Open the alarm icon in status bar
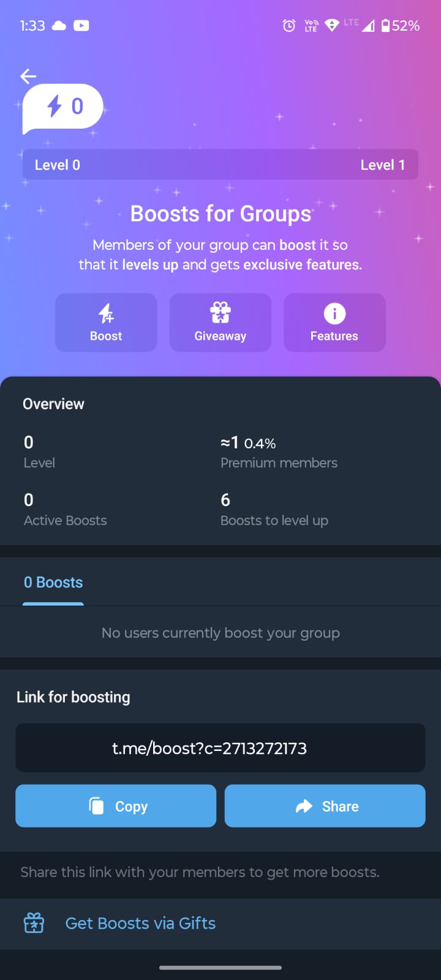The height and width of the screenshot is (980, 441). pos(289,26)
